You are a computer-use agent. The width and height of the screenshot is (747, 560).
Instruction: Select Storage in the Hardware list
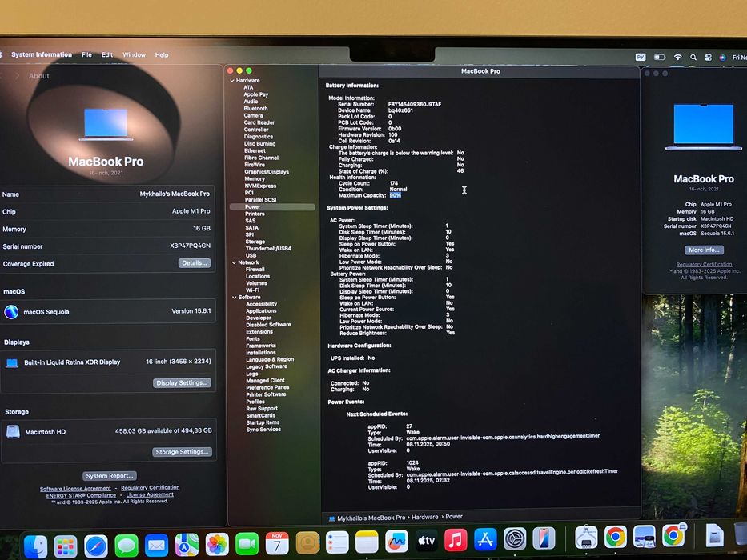255,242
